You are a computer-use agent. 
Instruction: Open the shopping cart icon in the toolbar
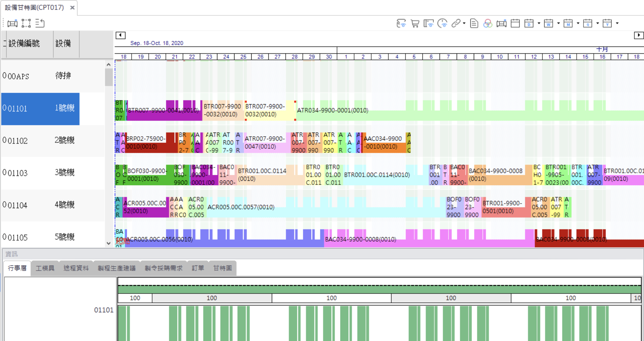(x=415, y=23)
